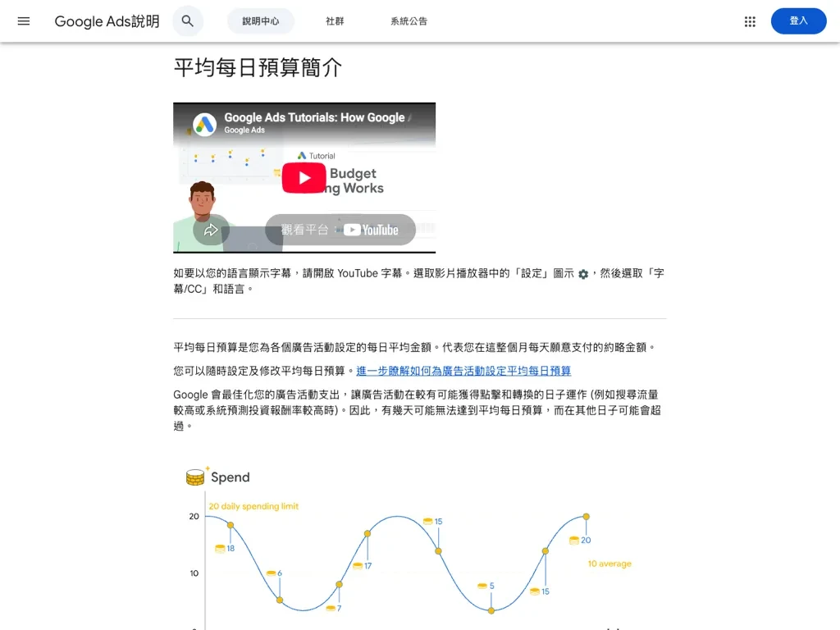
Task: Click the '10 average' chart label
Action: [609, 564]
